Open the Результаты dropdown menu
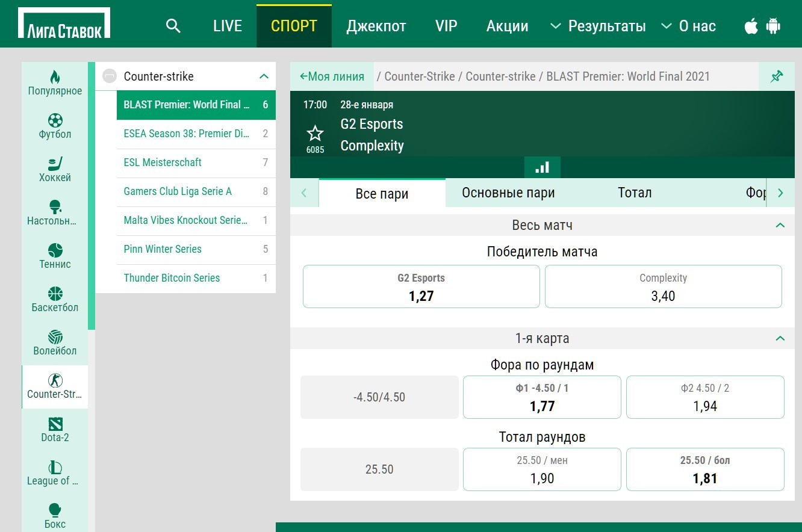The height and width of the screenshot is (532, 802). 598,26
